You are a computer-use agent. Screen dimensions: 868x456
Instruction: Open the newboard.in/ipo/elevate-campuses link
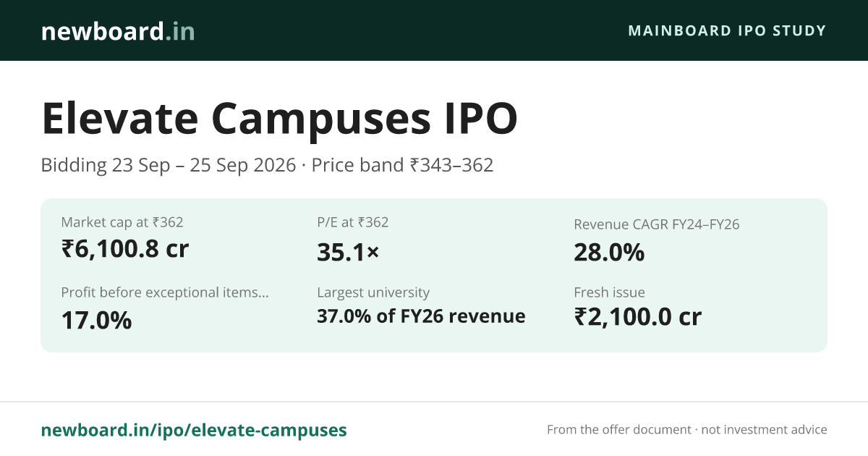pos(194,430)
